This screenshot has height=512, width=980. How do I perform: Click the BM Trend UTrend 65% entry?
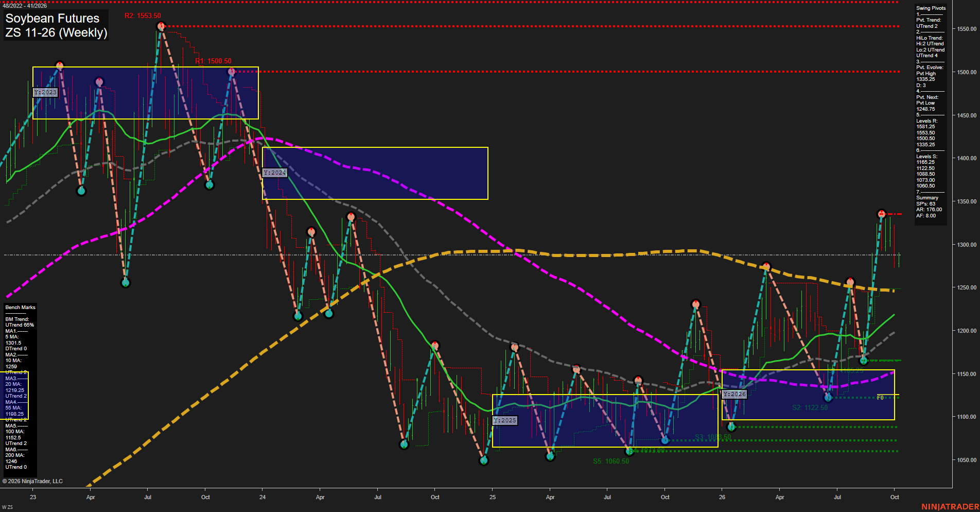click(x=20, y=322)
